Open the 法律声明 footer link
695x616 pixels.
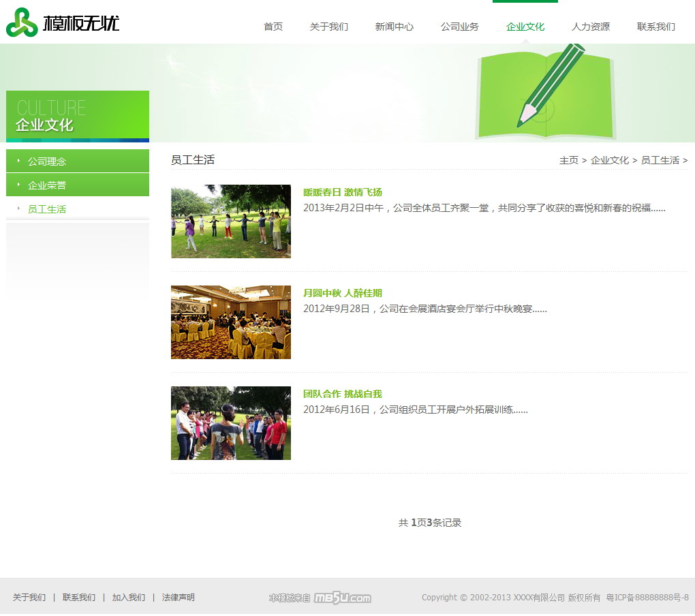click(x=178, y=598)
